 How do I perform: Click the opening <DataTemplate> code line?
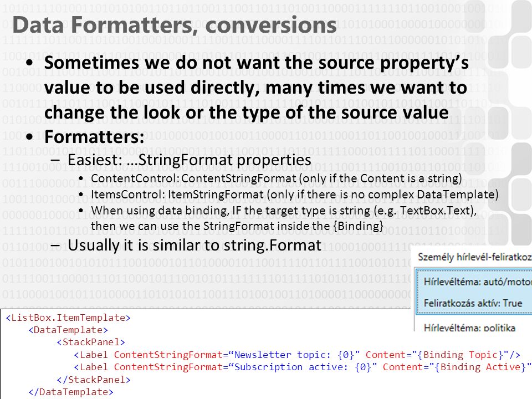[x=68, y=330]
